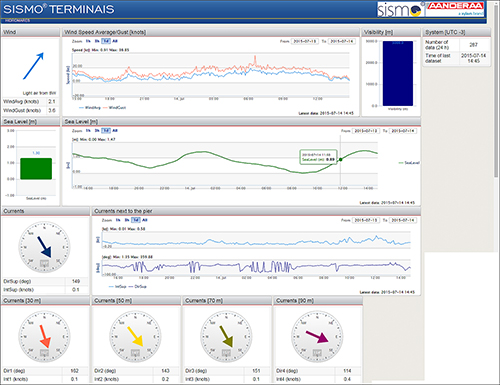Click the Currents [90 m] panel header
This screenshot has width=500, height=385.
coord(318,301)
